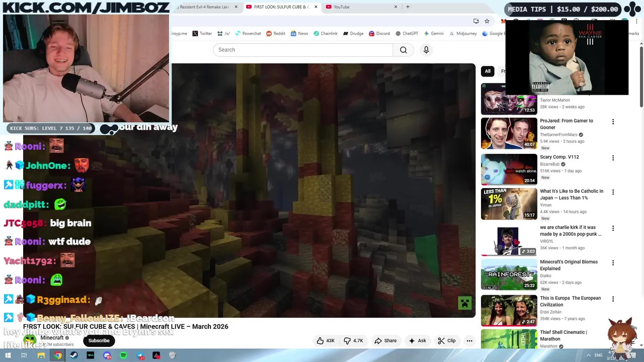The width and height of the screenshot is (644, 362).
Task: Open the Thief Shell Cinematic video title
Action: (563, 335)
